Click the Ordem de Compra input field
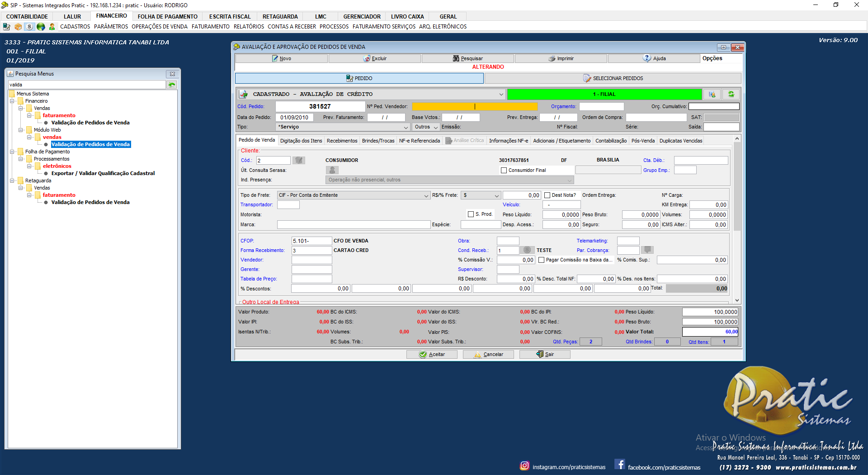Screen dimensions: 868x475 [x=656, y=118]
